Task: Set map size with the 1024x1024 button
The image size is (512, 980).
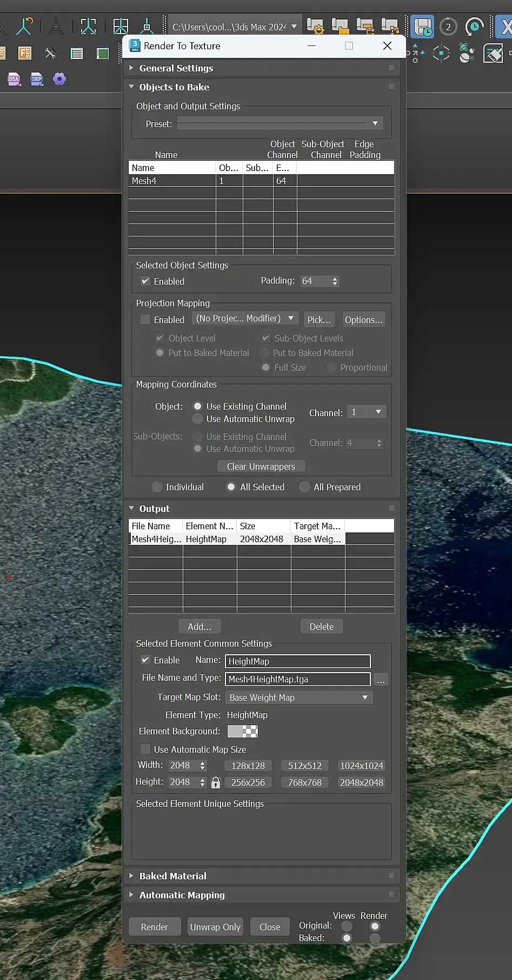Action: [x=362, y=766]
